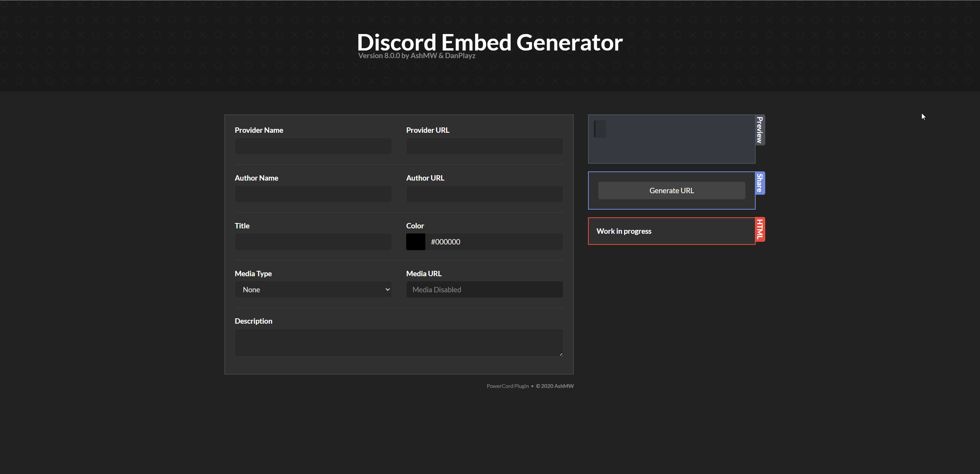This screenshot has width=980, height=474.
Task: Click the Description textarea resize handle
Action: pos(561,354)
